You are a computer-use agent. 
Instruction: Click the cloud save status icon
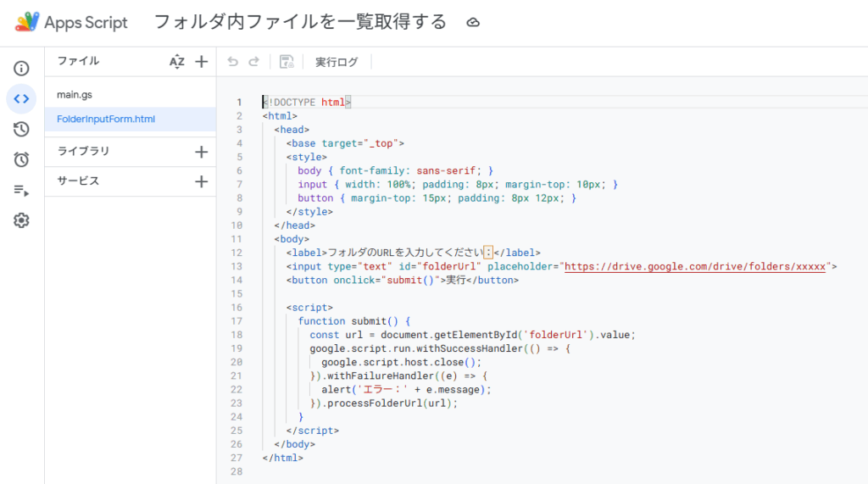click(474, 23)
